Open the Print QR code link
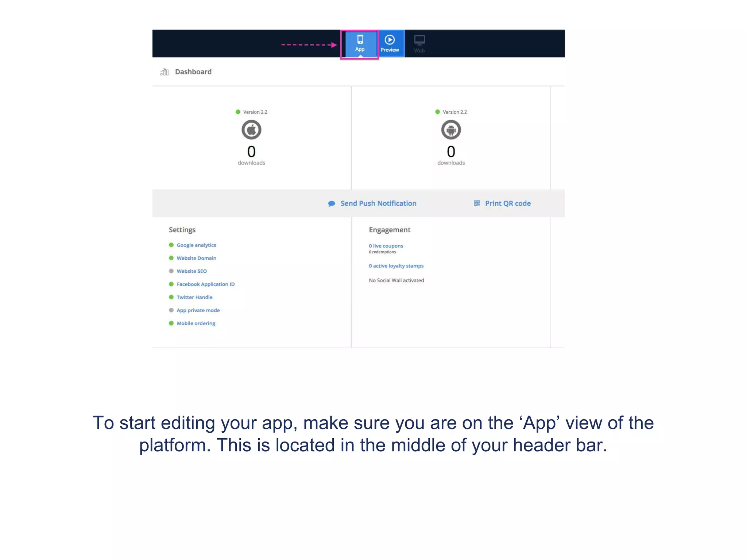This screenshot has width=747, height=560. click(508, 203)
